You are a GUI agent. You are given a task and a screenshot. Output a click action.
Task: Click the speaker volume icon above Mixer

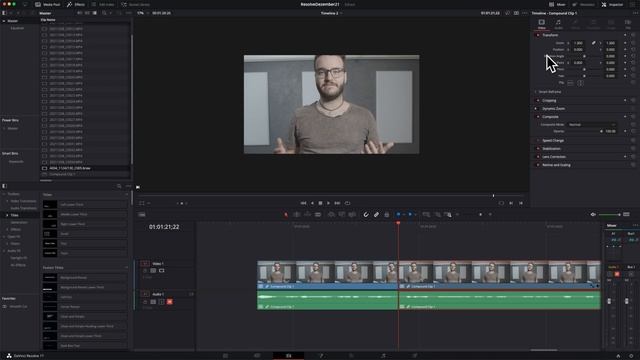593,215
